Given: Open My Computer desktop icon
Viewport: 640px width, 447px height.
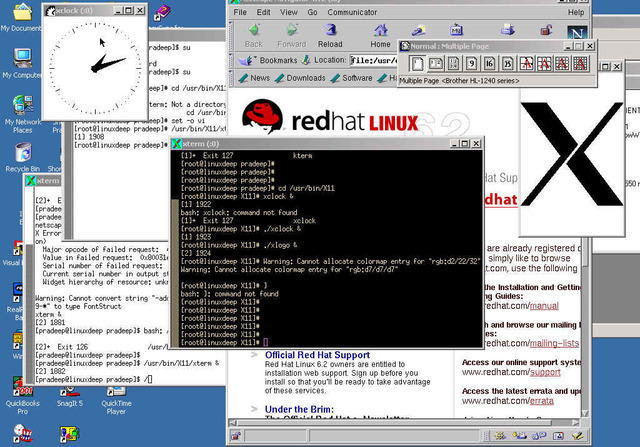Looking at the screenshot, I should tap(22, 63).
